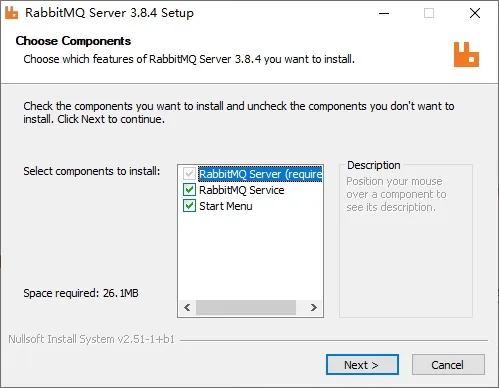Screen dimensions: 499x388
Task: Select the RabbitMQ Server (required) list entry
Action: [260, 174]
